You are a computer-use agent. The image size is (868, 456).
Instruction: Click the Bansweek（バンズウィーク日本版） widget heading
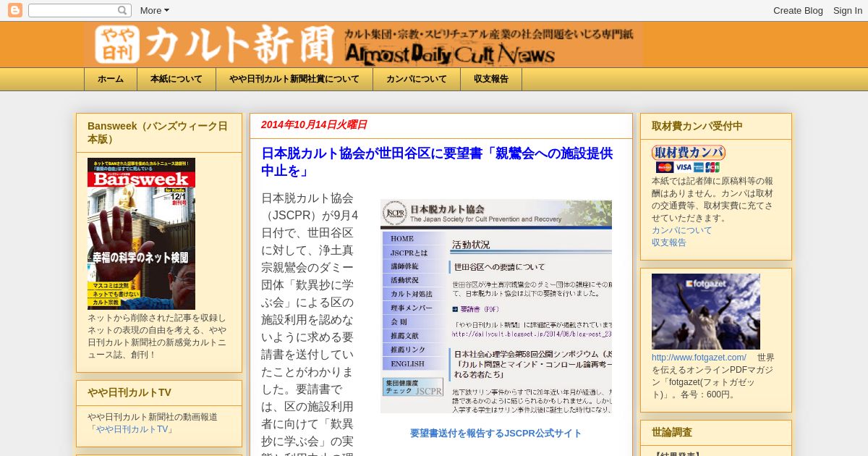[x=158, y=132]
